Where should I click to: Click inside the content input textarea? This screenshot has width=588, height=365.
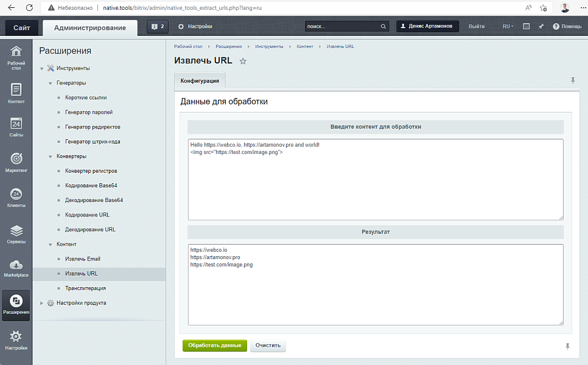coord(375,182)
